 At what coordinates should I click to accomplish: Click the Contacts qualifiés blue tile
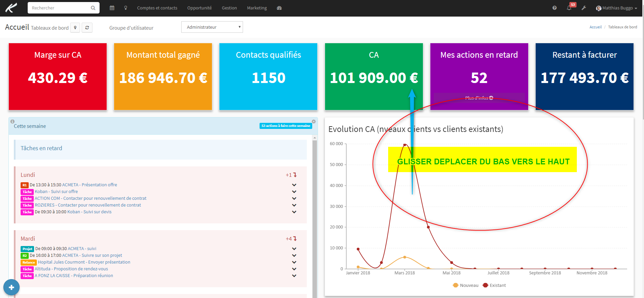[268, 77]
